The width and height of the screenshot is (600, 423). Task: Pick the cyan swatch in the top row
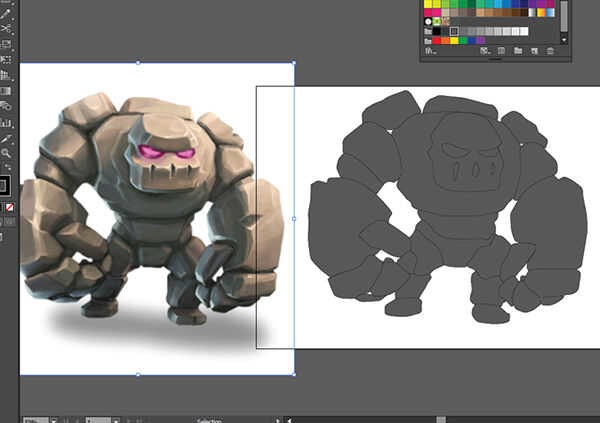pos(498,4)
